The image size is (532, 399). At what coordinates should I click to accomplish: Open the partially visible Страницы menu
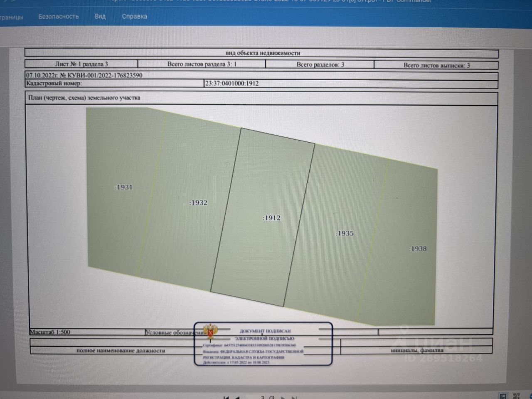[x=11, y=17]
